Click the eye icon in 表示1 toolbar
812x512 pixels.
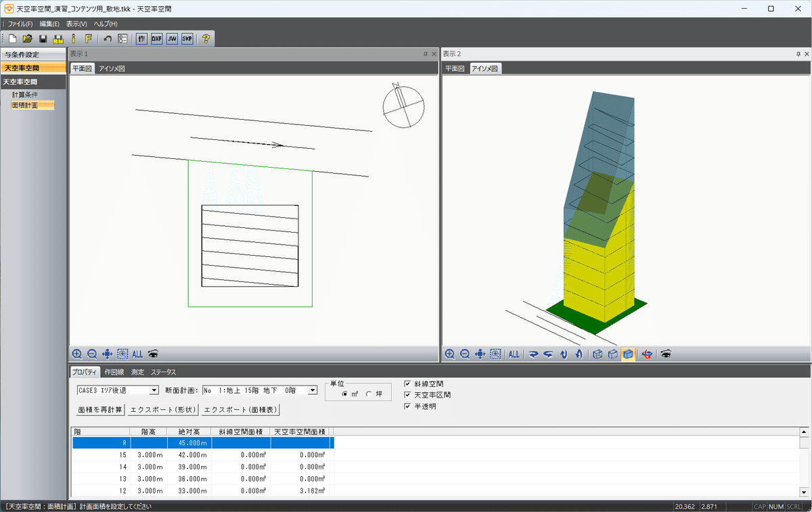154,354
